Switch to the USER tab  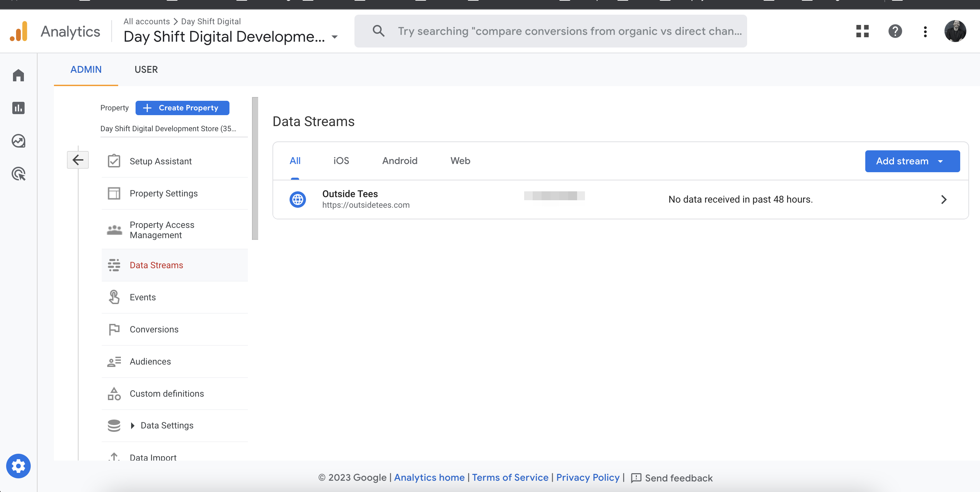coord(146,70)
